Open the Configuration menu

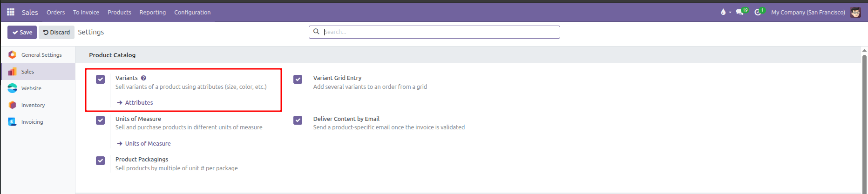click(x=192, y=12)
